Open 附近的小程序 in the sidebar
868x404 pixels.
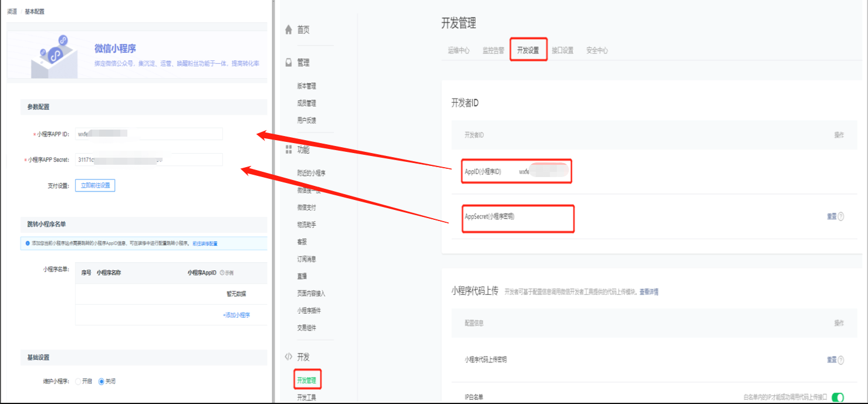click(311, 173)
